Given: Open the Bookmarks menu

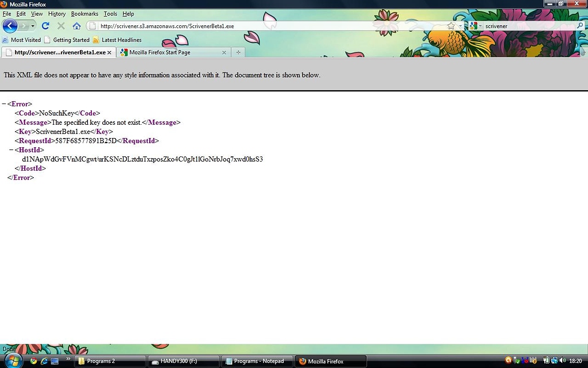Looking at the screenshot, I should click(84, 13).
